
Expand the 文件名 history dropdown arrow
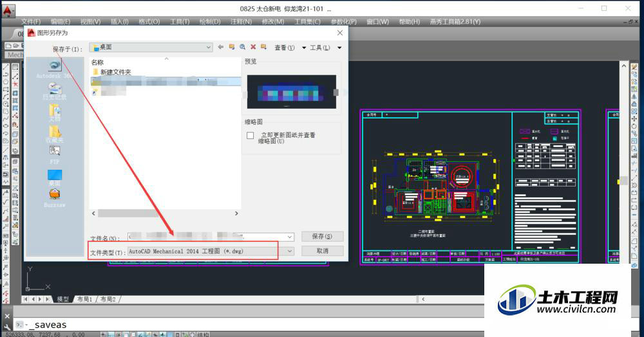290,237
